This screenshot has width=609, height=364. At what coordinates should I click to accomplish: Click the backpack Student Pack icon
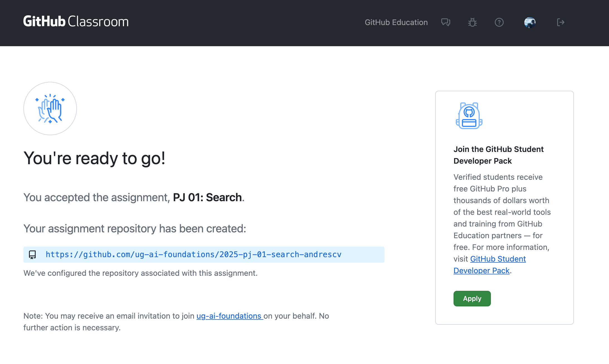[x=469, y=115]
